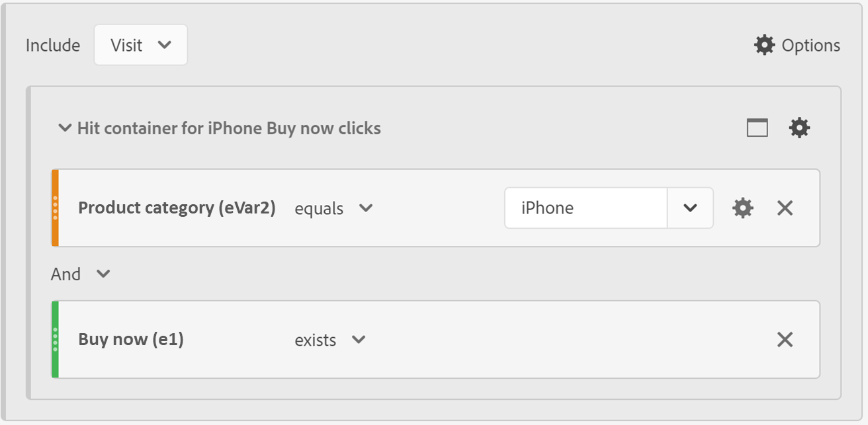Remove the Product category rule with its X
Viewport: 868px width, 425px height.
[x=785, y=208]
